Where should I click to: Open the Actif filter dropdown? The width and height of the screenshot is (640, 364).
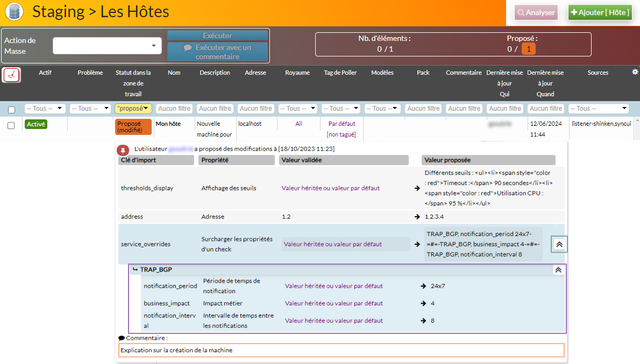(x=45, y=109)
